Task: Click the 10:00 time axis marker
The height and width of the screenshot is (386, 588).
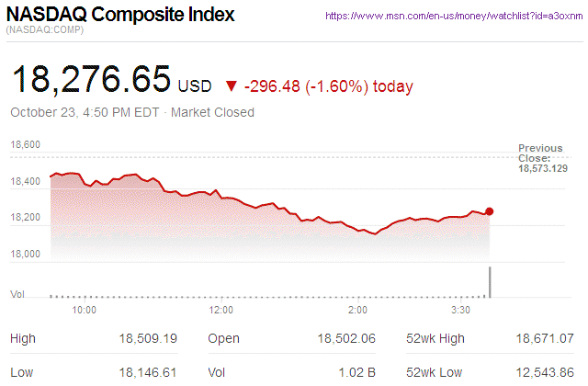Action: (x=85, y=311)
